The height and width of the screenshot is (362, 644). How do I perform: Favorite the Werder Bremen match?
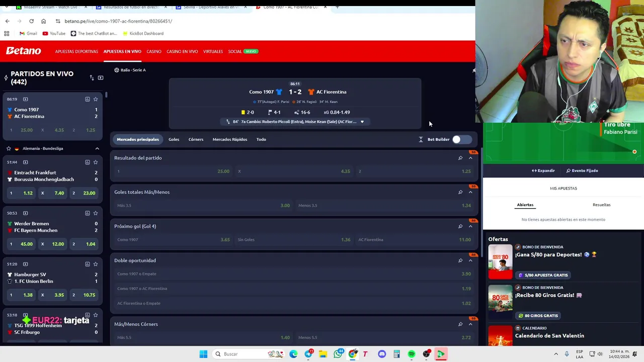click(96, 213)
